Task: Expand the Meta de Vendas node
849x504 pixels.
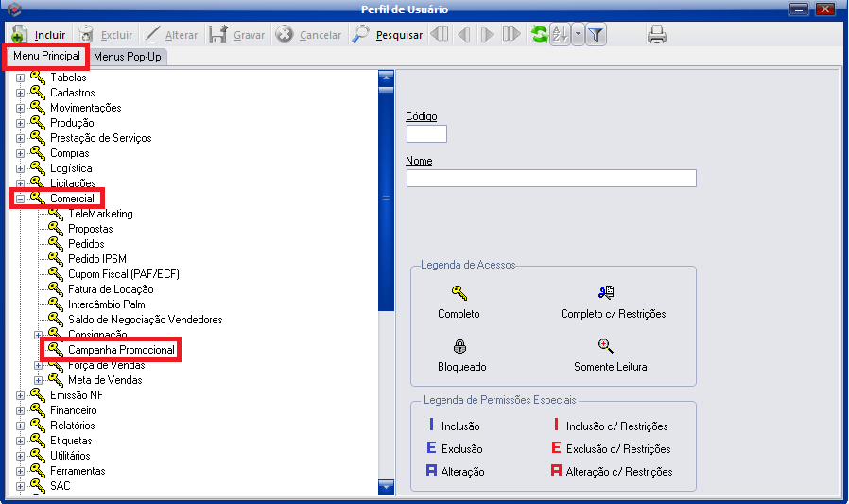Action: 39,380
